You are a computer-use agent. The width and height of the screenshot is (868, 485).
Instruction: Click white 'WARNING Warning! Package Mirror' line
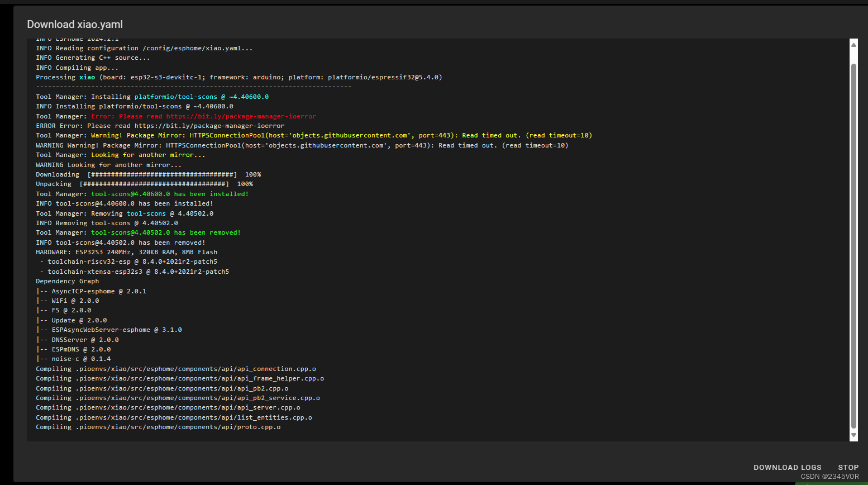pos(302,146)
